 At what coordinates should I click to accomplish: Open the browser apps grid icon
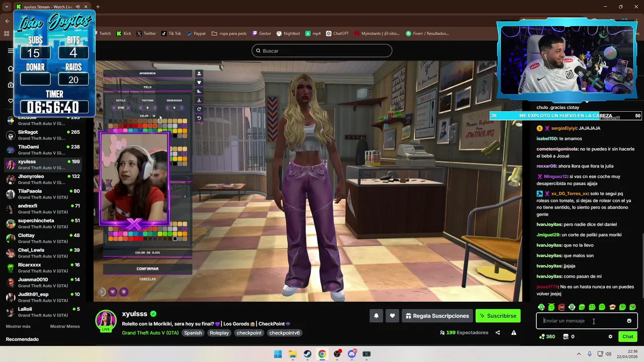pos(7,34)
